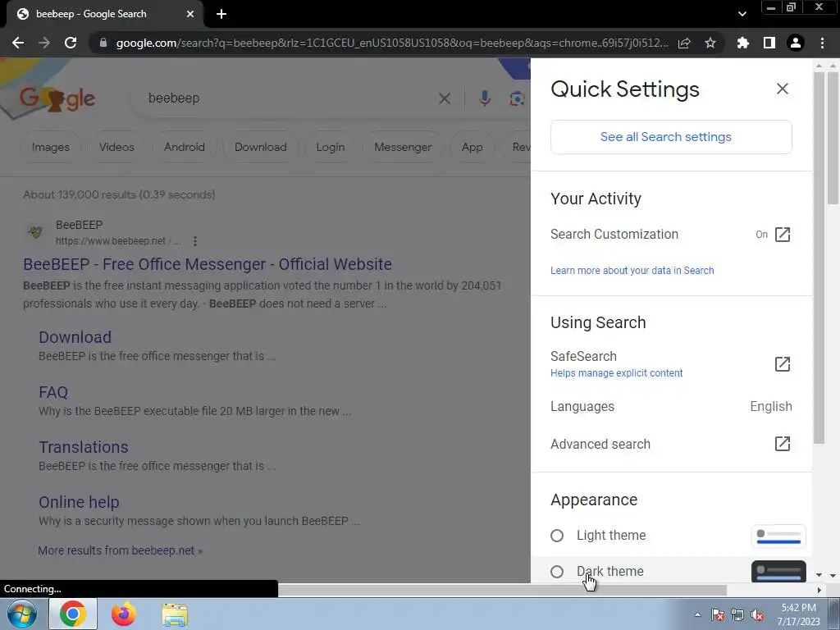Click Chrome icon in taskbar
The width and height of the screenshot is (840, 630).
[x=73, y=614]
